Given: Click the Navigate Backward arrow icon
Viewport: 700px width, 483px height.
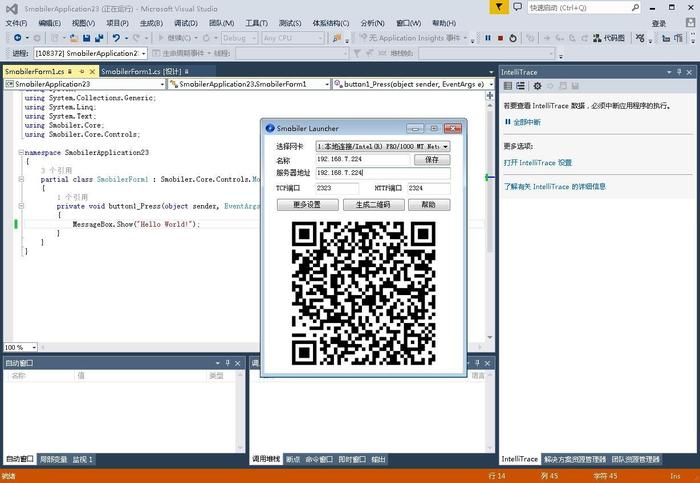Looking at the screenshot, I should (17, 38).
